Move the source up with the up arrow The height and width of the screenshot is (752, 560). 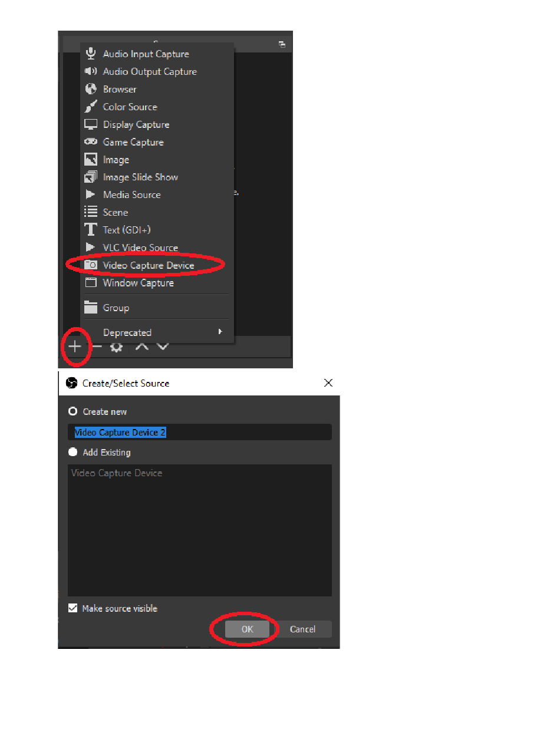141,347
